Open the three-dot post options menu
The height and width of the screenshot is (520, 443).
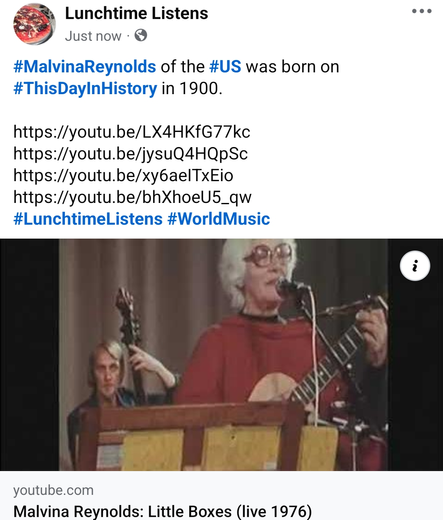coord(422,11)
